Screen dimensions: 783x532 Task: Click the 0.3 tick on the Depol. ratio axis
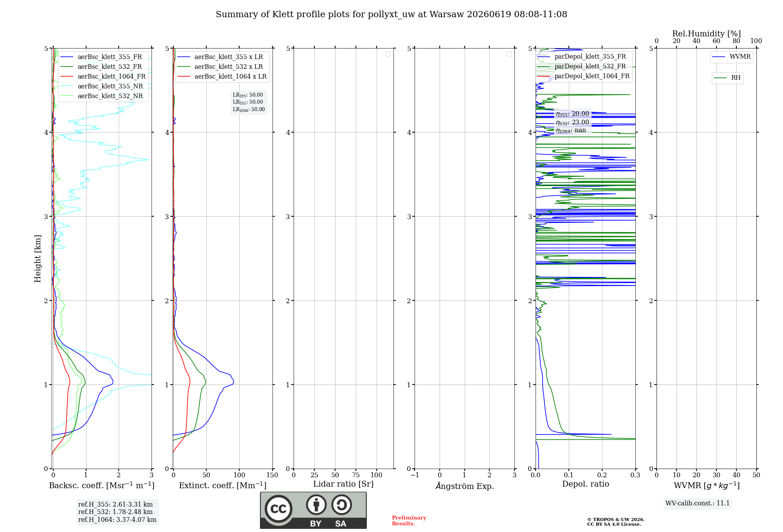point(635,475)
